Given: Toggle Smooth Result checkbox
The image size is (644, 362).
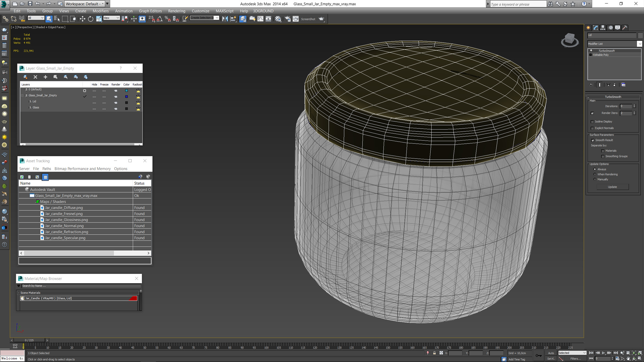Looking at the screenshot, I should [593, 140].
